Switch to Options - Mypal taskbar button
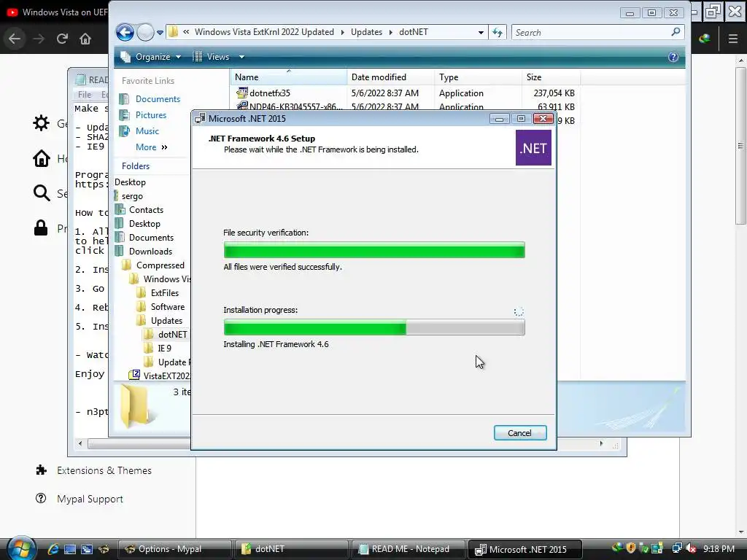This screenshot has width=747, height=560. 174,549
